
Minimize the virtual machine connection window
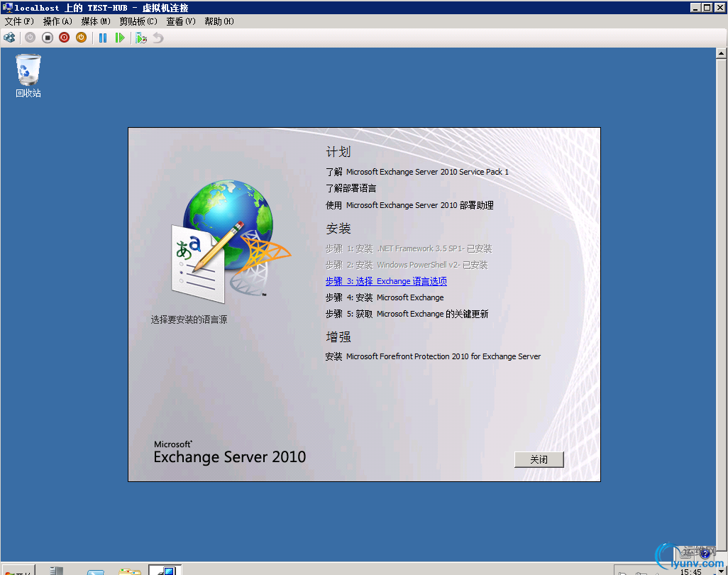click(695, 7)
